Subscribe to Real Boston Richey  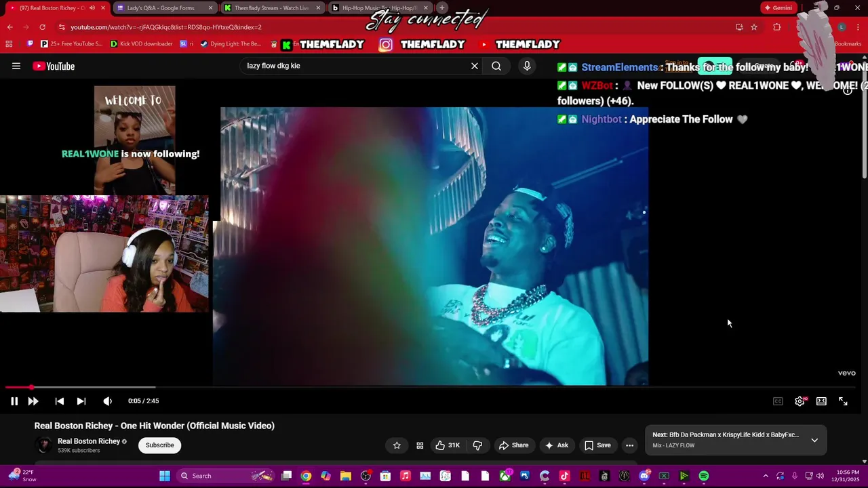pyautogui.click(x=160, y=445)
